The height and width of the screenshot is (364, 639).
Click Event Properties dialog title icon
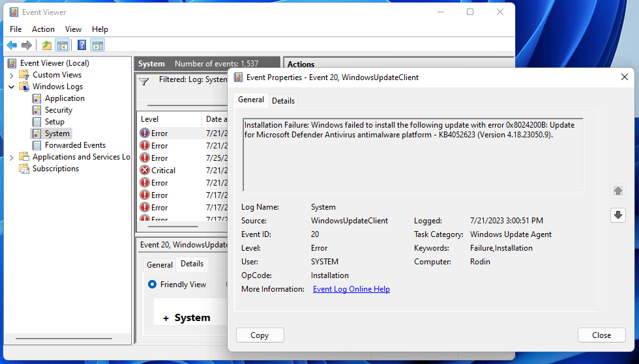pyautogui.click(x=238, y=77)
